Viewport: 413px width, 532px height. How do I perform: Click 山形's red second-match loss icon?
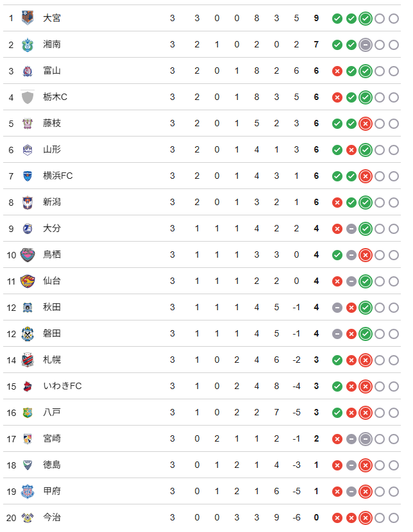tap(351, 150)
